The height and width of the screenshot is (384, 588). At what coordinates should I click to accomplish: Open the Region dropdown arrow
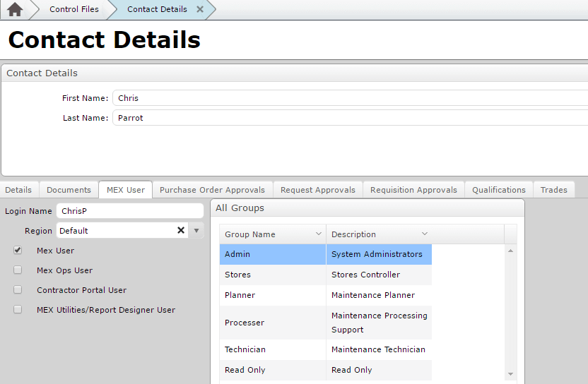(196, 230)
